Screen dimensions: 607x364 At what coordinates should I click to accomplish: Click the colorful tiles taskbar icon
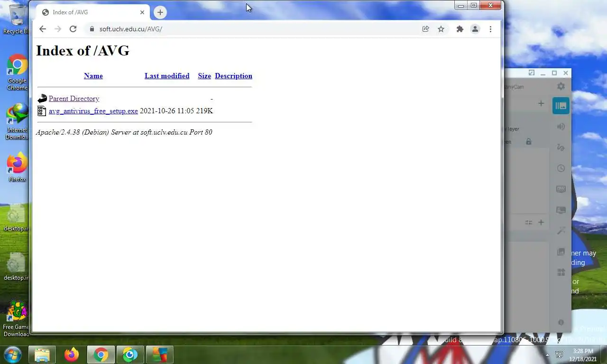160,355
